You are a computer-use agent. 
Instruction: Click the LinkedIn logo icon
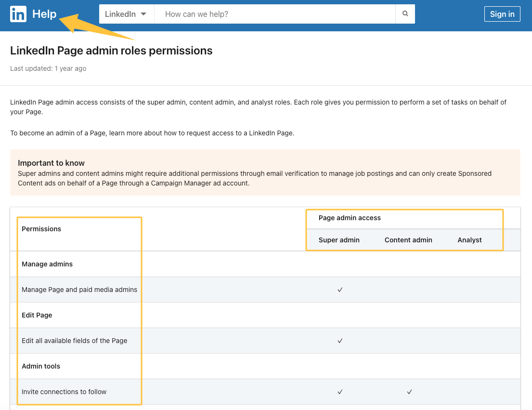tap(18, 14)
